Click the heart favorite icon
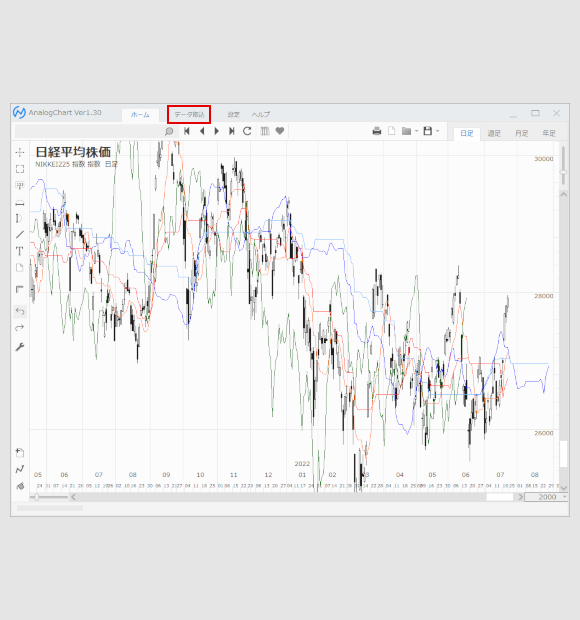Viewport: 580px width, 620px height. [x=280, y=131]
